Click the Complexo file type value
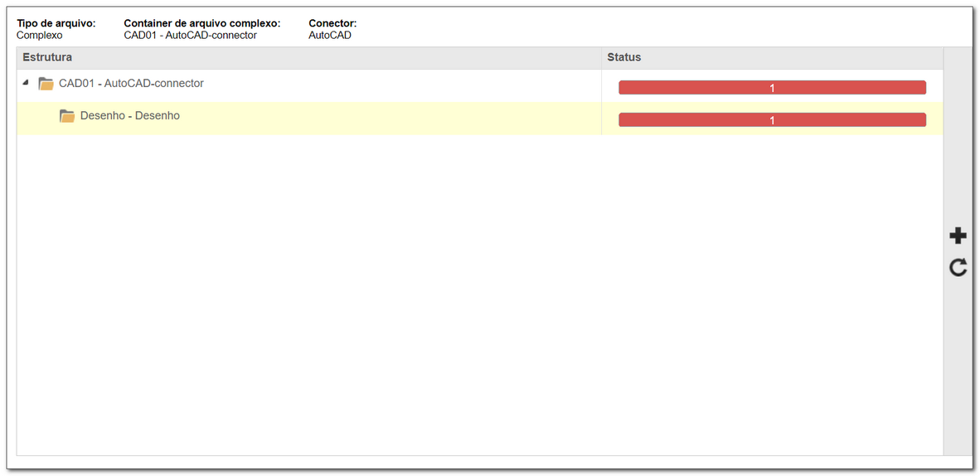 pos(39,35)
